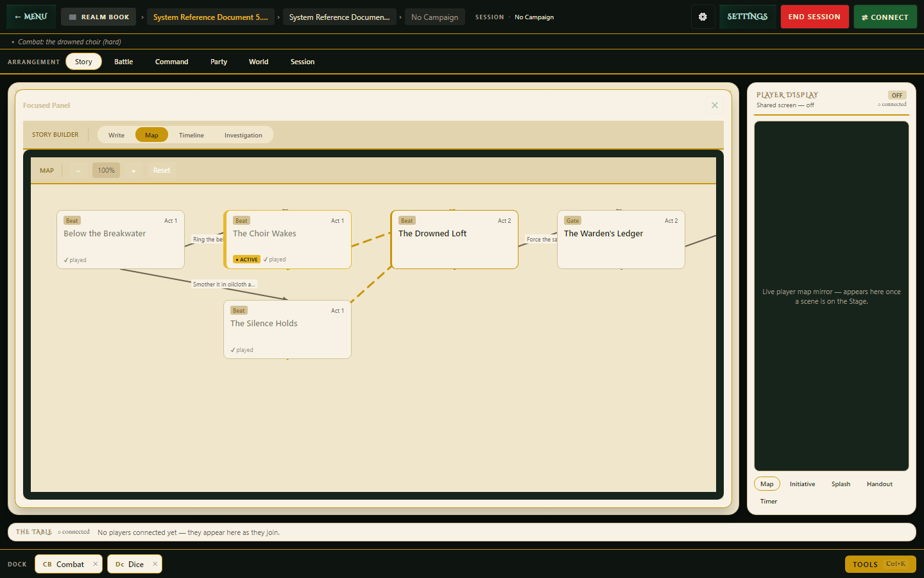Select Initiative in Player Display

tap(802, 484)
